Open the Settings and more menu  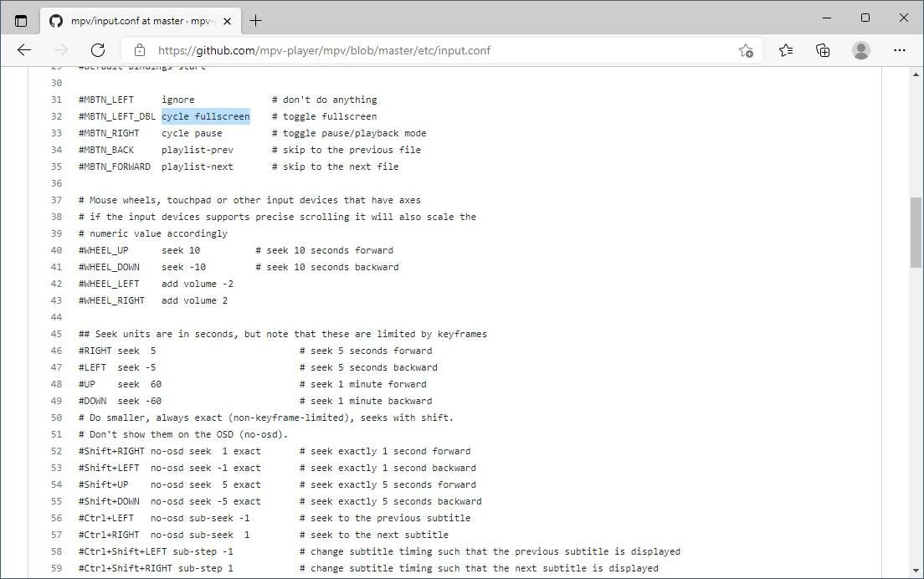click(900, 50)
